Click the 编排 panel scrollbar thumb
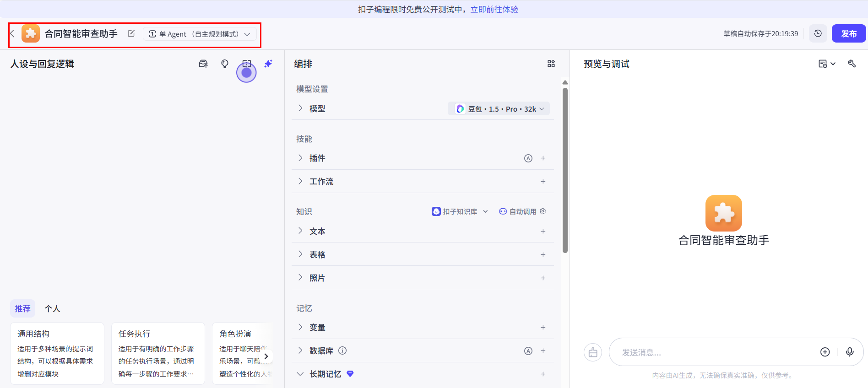Image resolution: width=868 pixels, height=388 pixels. click(x=565, y=170)
